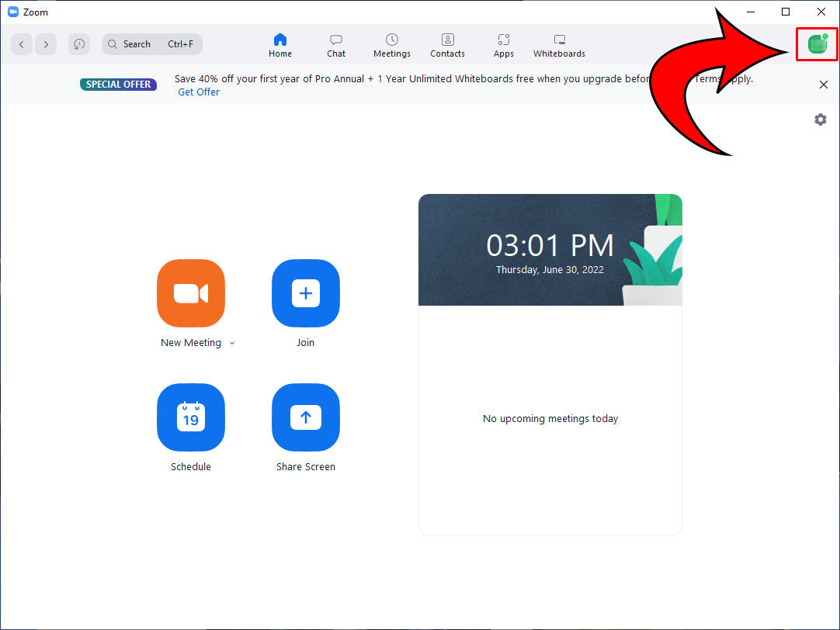Viewport: 840px width, 630px height.
Task: Dismiss the special offer banner
Action: click(823, 84)
